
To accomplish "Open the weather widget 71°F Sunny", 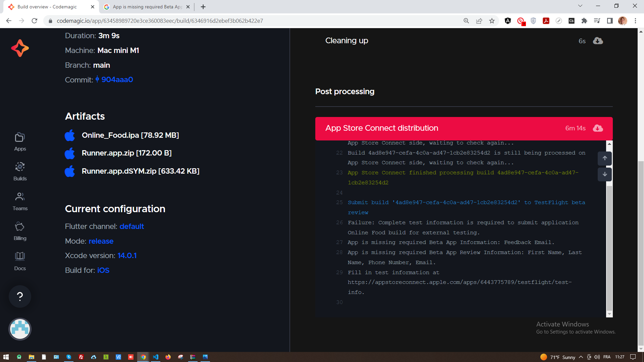I will 558,357.
